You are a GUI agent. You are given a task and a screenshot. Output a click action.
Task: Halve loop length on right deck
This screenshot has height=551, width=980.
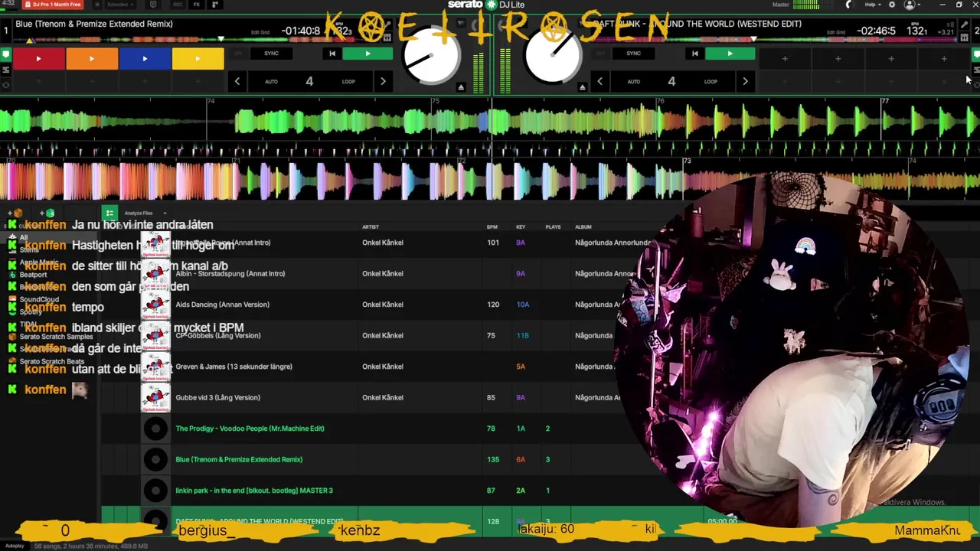coord(599,81)
